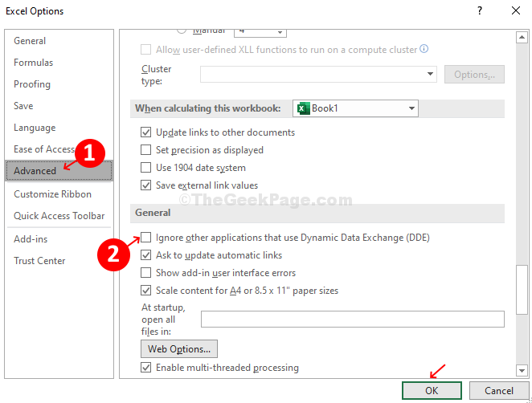Go to the Save options category
The image size is (532, 403).
click(23, 106)
